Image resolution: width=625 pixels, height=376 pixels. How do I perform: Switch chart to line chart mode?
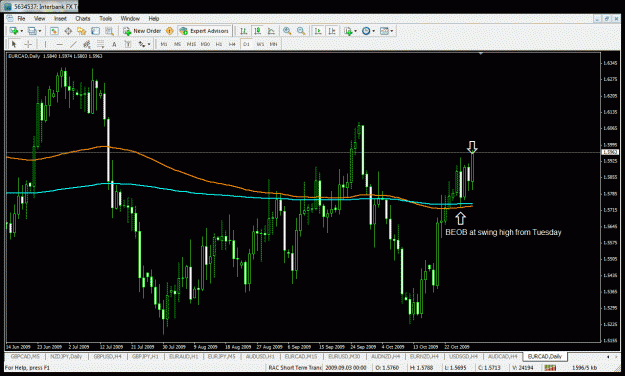(x=271, y=31)
